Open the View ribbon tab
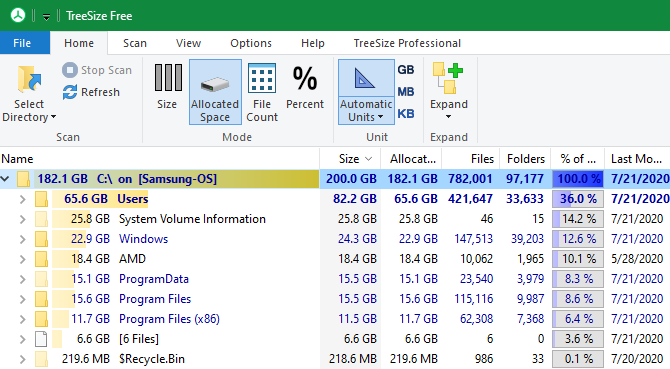The image size is (670, 369). pos(188,43)
